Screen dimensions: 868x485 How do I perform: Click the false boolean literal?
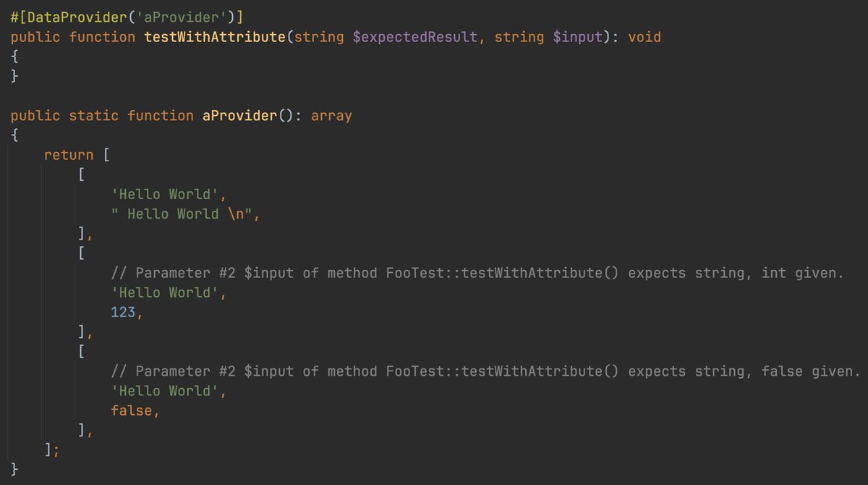click(134, 410)
